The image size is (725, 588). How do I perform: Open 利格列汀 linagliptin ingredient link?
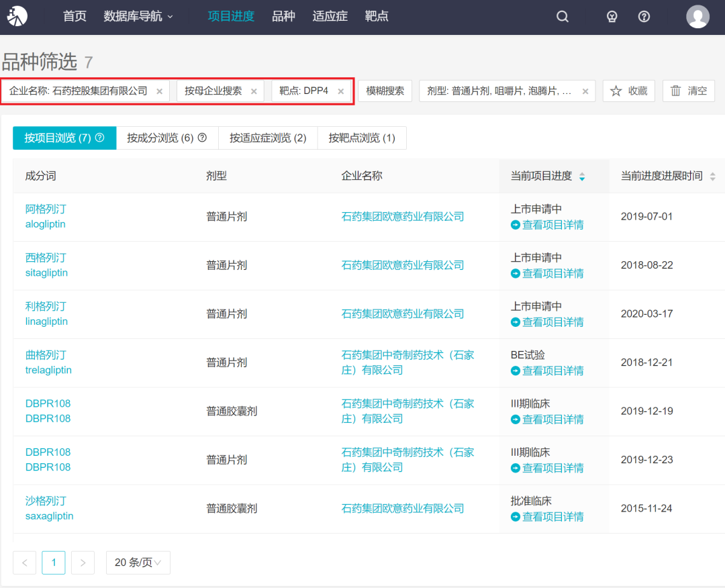(x=46, y=313)
